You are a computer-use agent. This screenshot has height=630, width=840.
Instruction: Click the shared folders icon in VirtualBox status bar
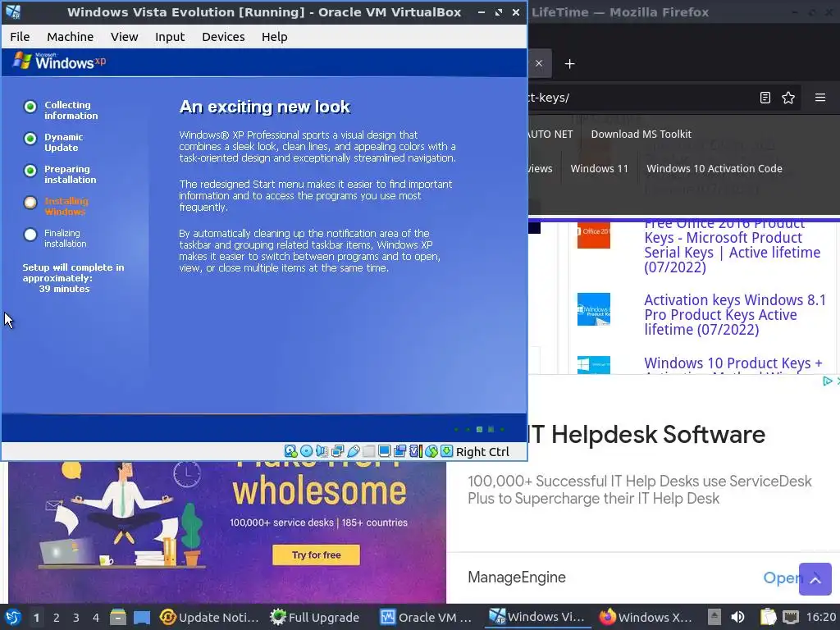coord(368,451)
